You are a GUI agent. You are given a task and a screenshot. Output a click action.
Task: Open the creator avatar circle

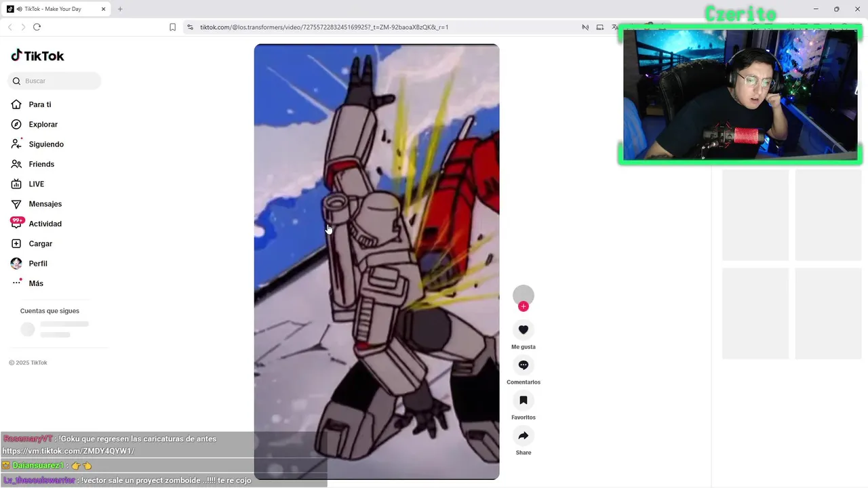pyautogui.click(x=523, y=295)
